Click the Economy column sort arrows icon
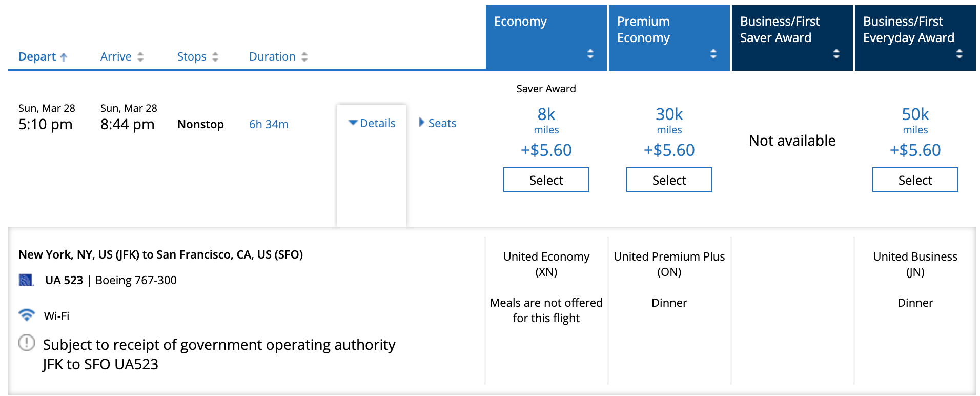 click(590, 54)
